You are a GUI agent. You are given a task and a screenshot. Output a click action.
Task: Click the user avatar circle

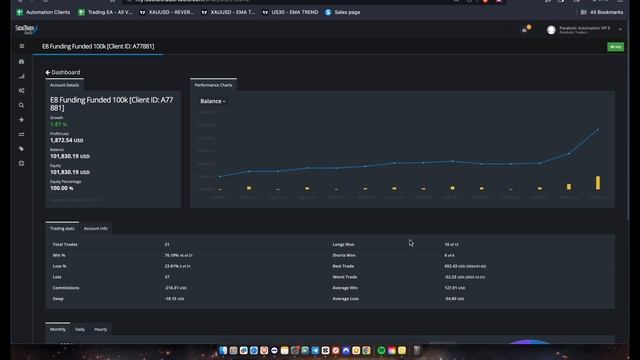click(551, 30)
